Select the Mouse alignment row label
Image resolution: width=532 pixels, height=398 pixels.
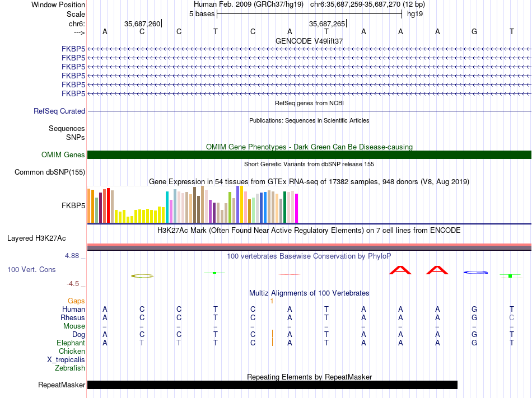pyautogui.click(x=74, y=326)
